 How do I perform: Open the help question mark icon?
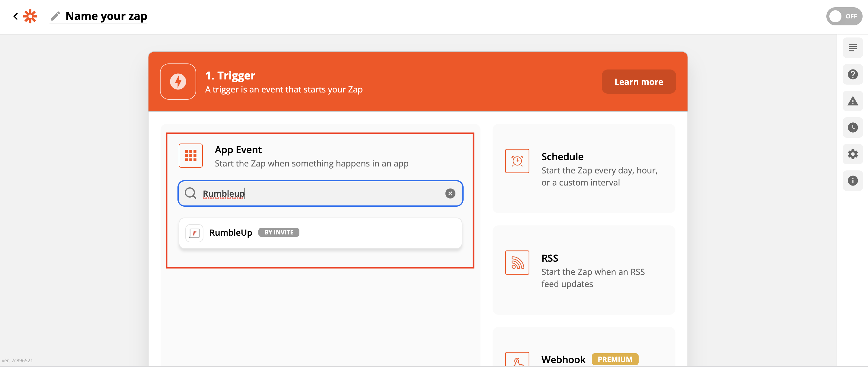[x=853, y=75]
